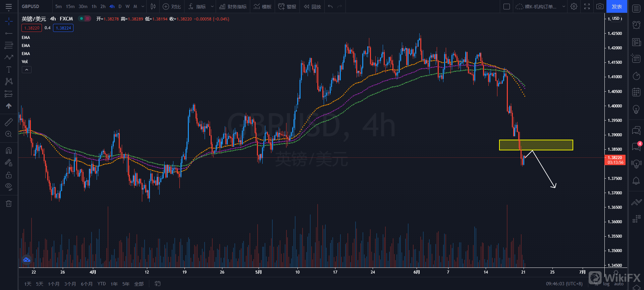Toggle magnet mode in left toolbar

tap(9, 150)
